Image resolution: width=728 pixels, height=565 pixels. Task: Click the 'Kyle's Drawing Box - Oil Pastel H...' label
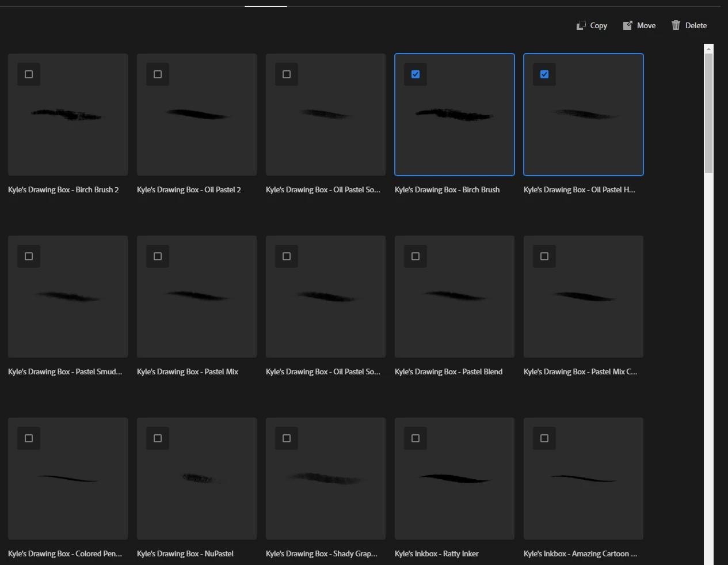pyautogui.click(x=580, y=189)
